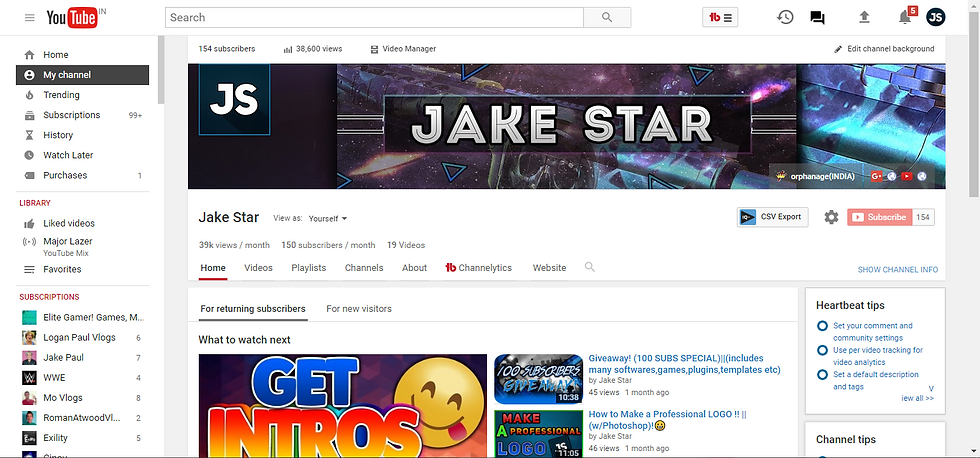Open the hamburger guide menu

click(29, 17)
